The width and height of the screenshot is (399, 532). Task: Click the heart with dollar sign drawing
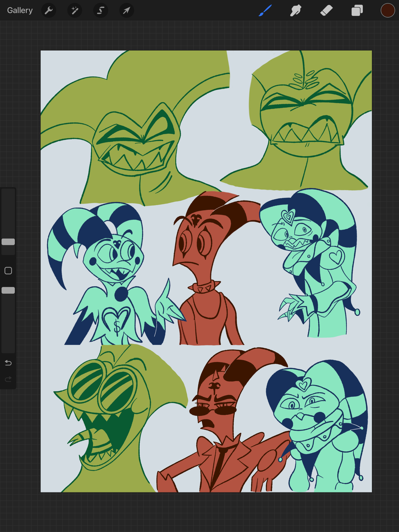coord(117,320)
